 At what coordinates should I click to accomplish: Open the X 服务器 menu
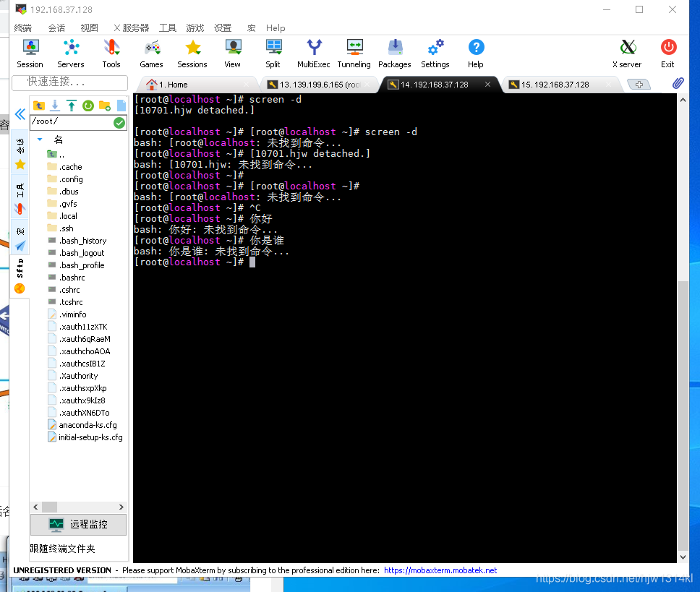tap(132, 28)
